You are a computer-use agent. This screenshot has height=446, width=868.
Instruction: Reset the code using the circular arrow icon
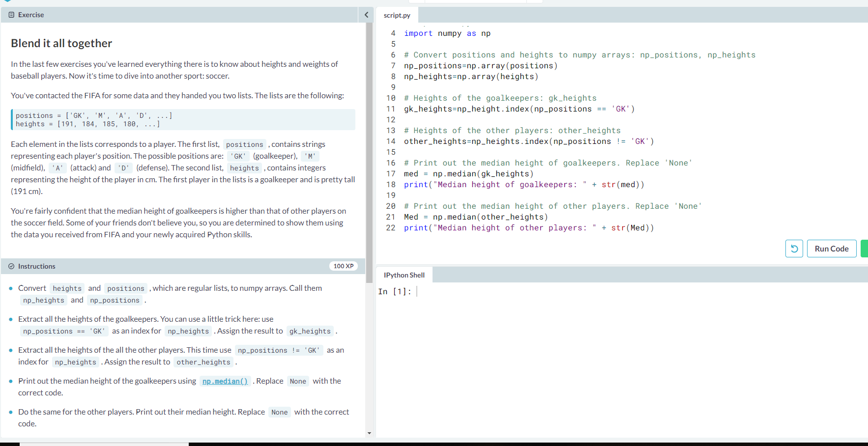[x=794, y=249]
